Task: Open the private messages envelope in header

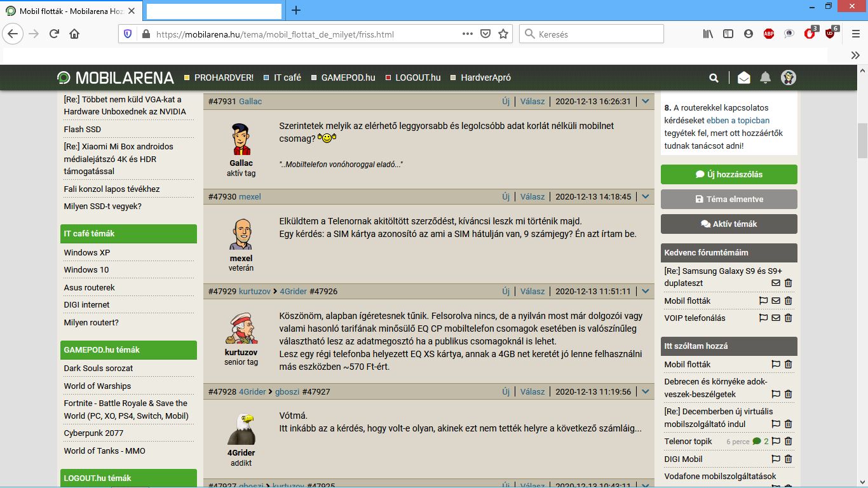Action: point(743,78)
